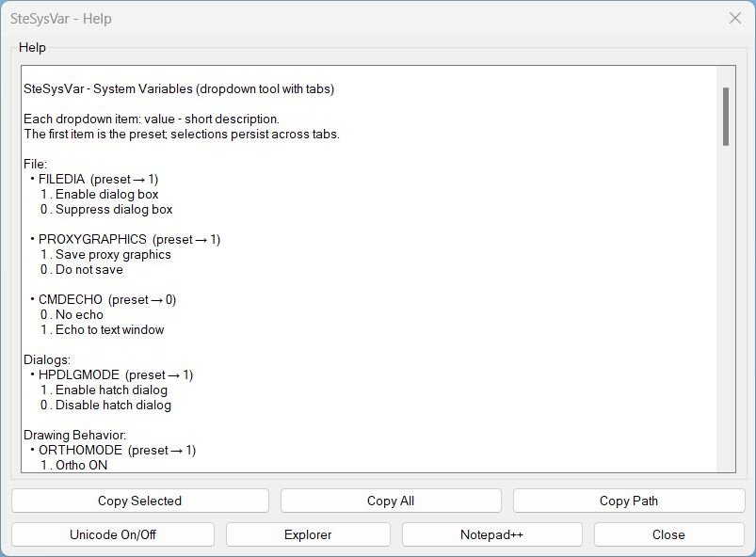Toggle Unicode On/Off

113,534
